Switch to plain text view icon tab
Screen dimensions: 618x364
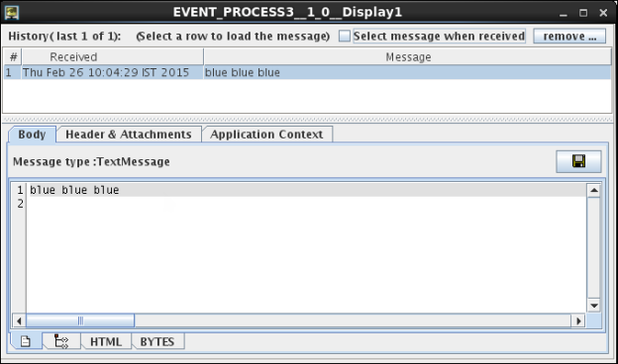(x=26, y=341)
